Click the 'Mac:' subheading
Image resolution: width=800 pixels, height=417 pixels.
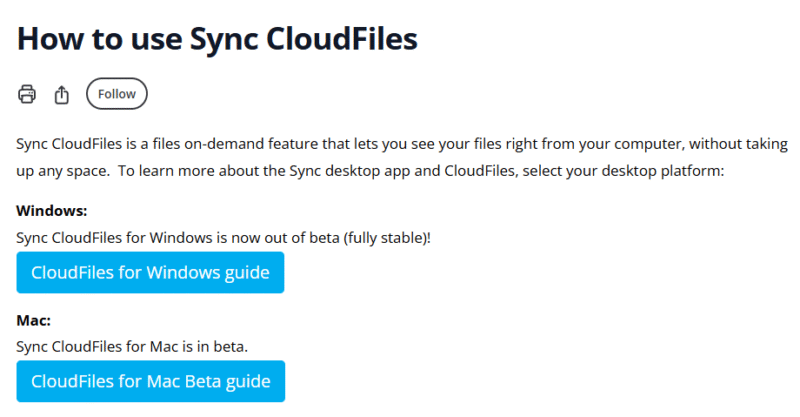(34, 320)
